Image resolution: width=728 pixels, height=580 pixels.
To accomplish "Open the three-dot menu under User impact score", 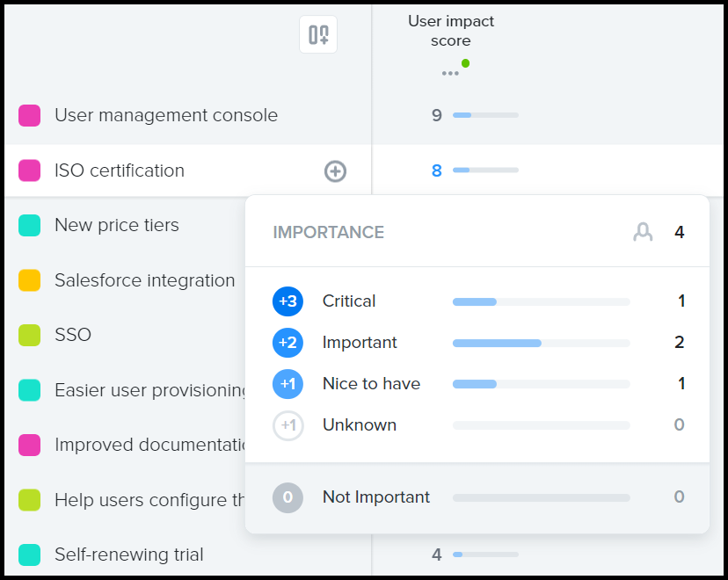I will pyautogui.click(x=450, y=73).
